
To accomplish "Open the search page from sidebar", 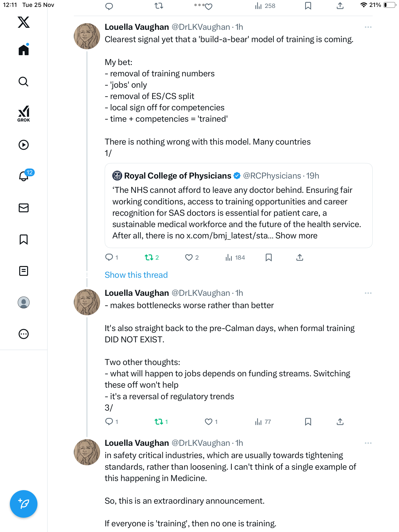I will click(x=24, y=82).
